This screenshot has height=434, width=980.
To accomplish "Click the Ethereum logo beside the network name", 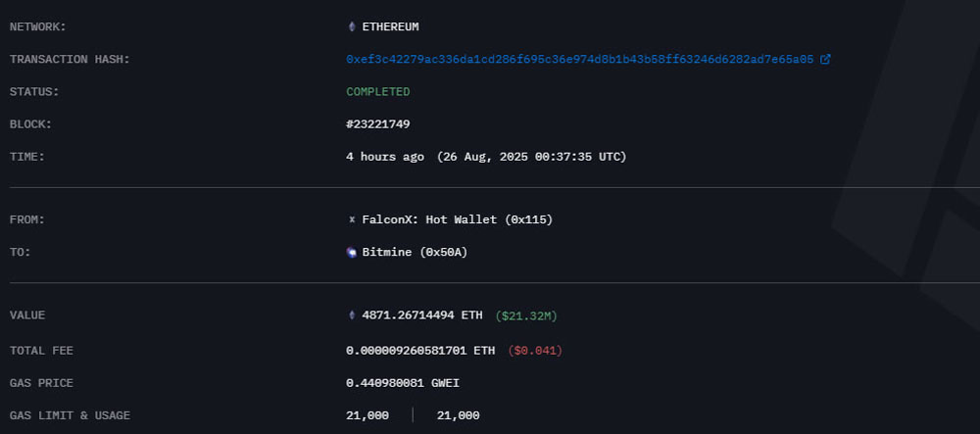I will (352, 26).
